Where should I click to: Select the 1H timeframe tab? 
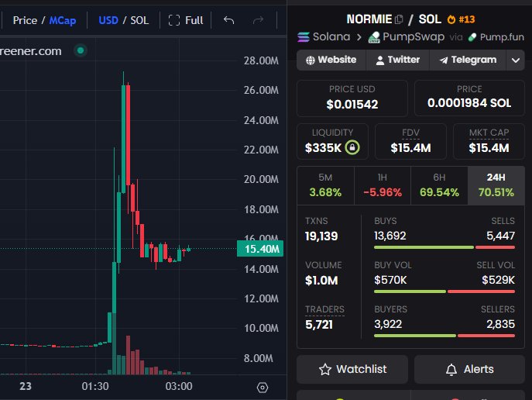click(x=383, y=185)
